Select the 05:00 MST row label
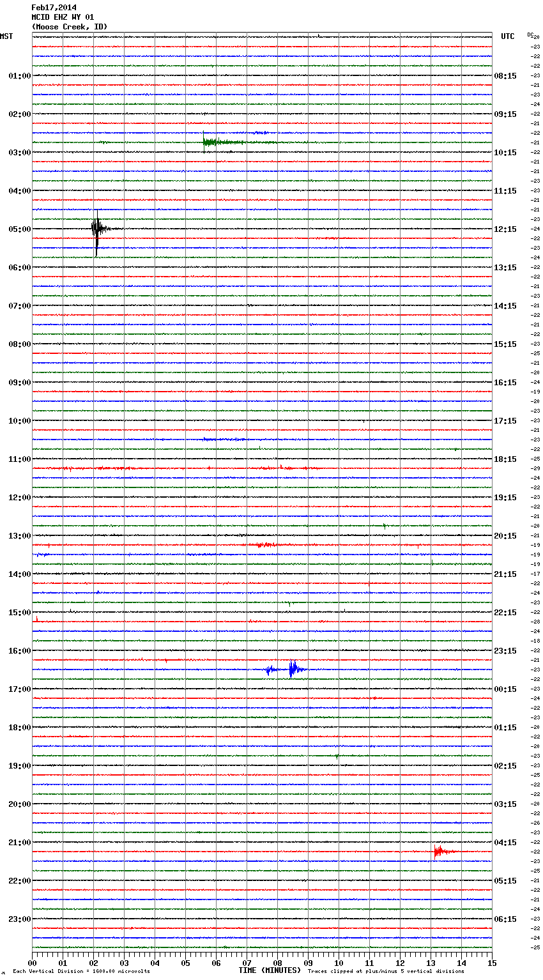The width and height of the screenshot is (543, 980). pos(19,229)
